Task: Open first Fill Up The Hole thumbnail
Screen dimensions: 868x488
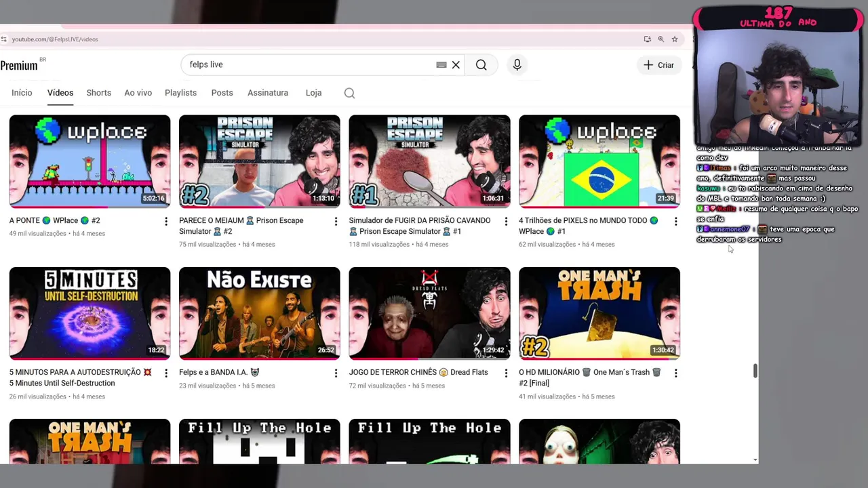Action: click(x=260, y=441)
